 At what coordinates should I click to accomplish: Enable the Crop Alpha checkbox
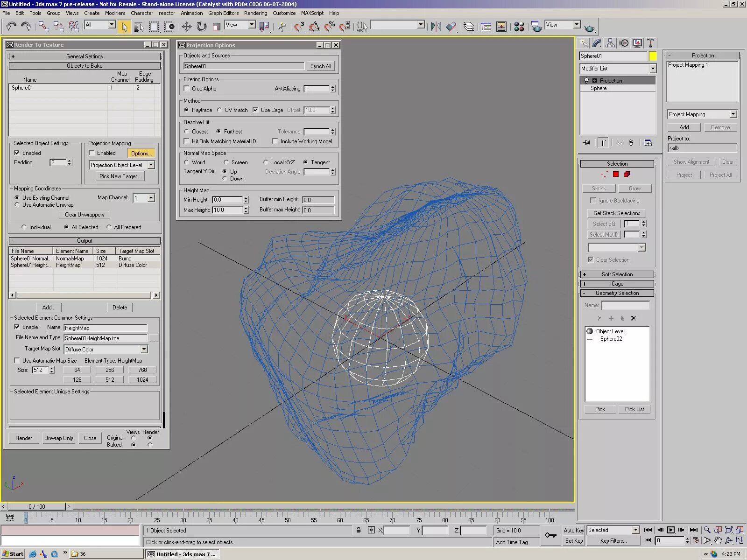point(186,89)
